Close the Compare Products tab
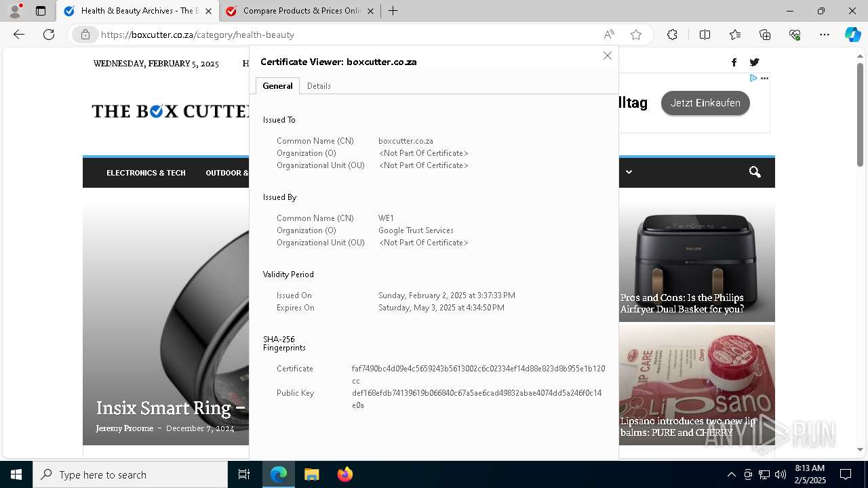Viewport: 868px width, 488px height. tap(370, 11)
